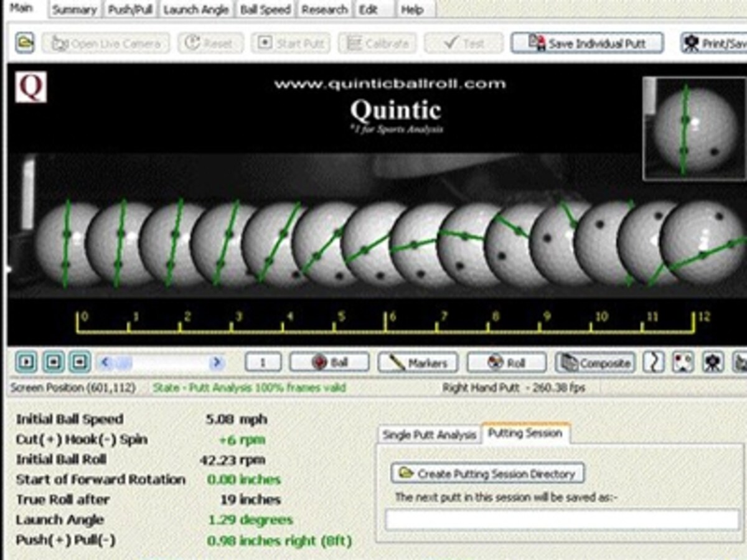The width and height of the screenshot is (747, 560).
Task: Click the Reset button
Action: pos(210,44)
